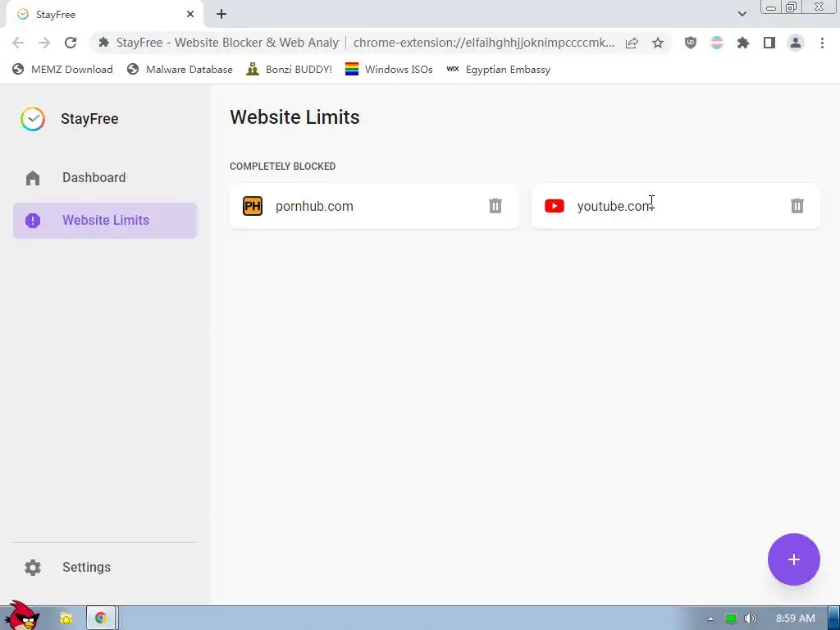Screen dimensions: 840x630
Task: Click the Website Limits alert icon
Action: [x=33, y=220]
